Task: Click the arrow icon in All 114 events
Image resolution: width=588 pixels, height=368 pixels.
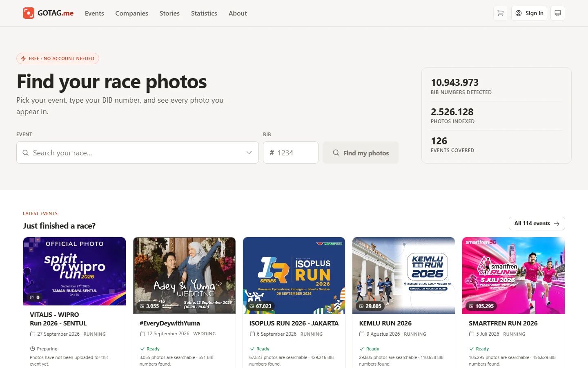Action: 557,224
